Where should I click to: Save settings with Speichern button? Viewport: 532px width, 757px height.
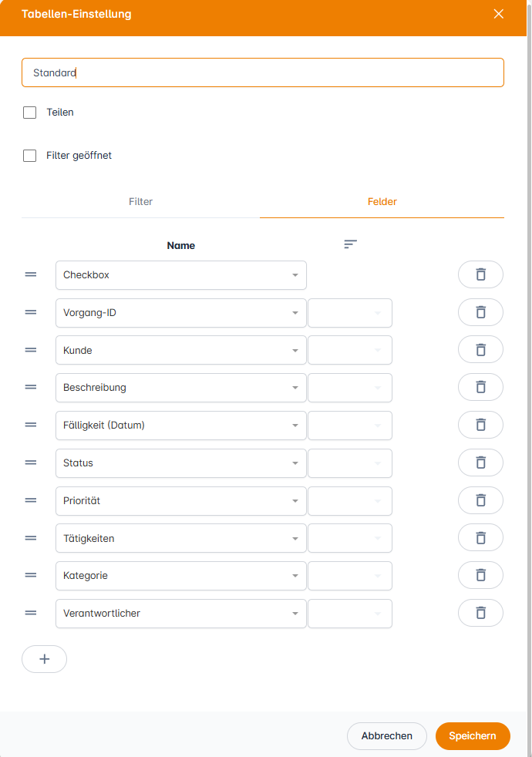tap(473, 736)
